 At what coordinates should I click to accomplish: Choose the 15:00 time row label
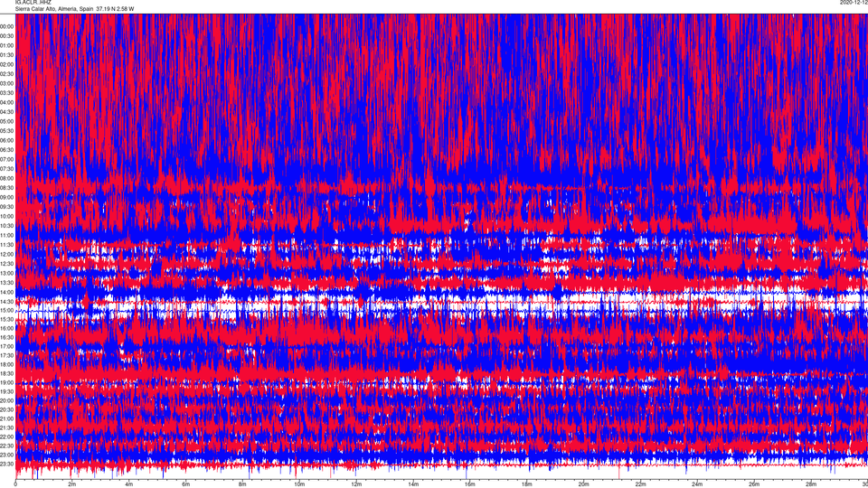7,310
